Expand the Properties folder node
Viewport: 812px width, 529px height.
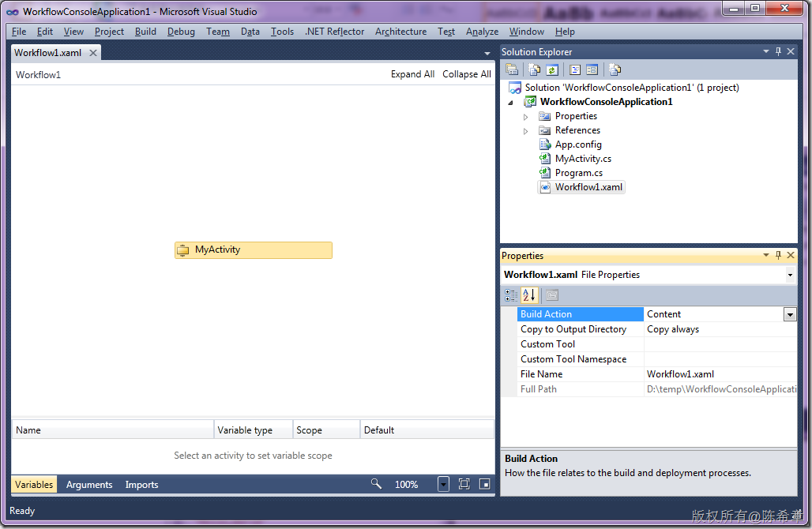(x=525, y=117)
